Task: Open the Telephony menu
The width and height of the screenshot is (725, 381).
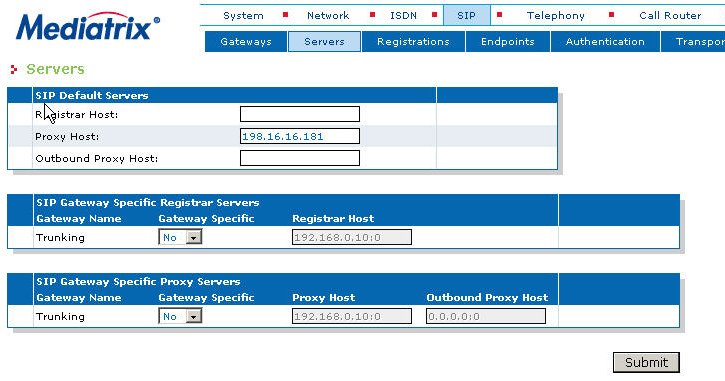Action: [x=555, y=15]
